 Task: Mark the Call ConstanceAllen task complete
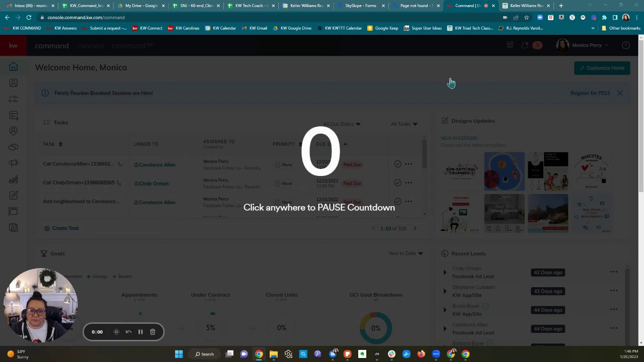coord(397,164)
